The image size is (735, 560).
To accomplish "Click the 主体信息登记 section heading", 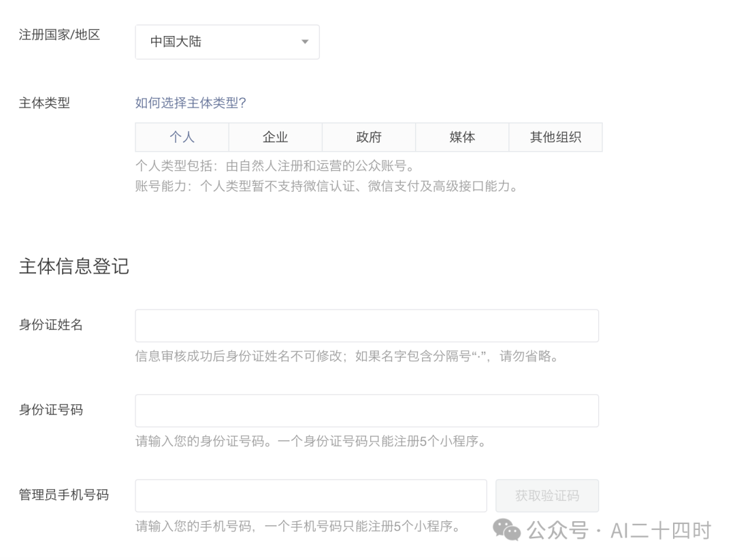I will click(x=74, y=266).
